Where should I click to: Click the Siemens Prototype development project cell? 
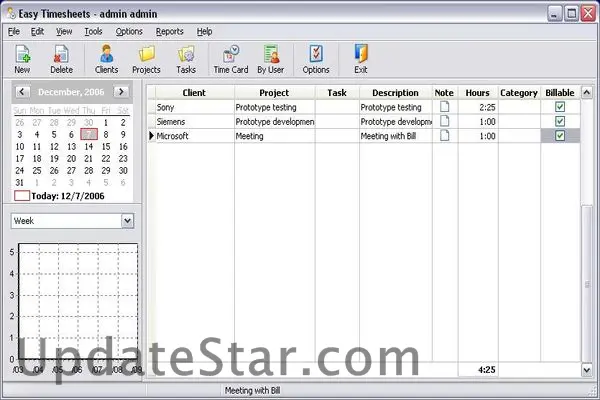274,122
